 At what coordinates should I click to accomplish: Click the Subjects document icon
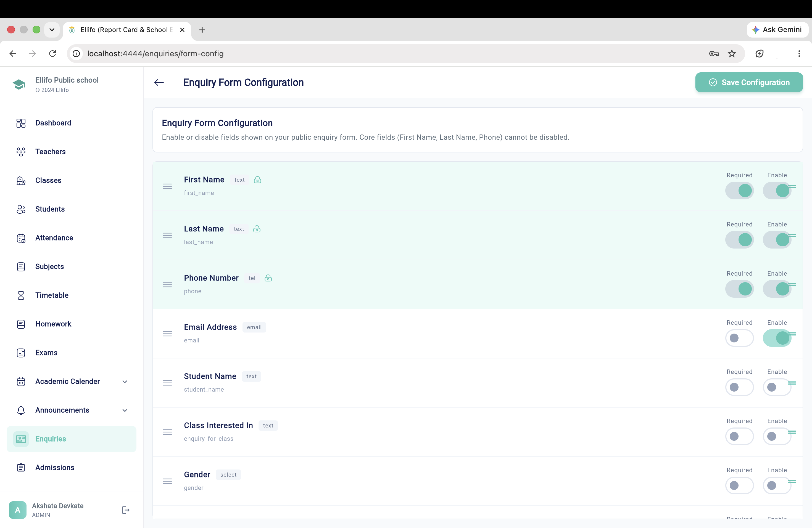[x=21, y=267]
